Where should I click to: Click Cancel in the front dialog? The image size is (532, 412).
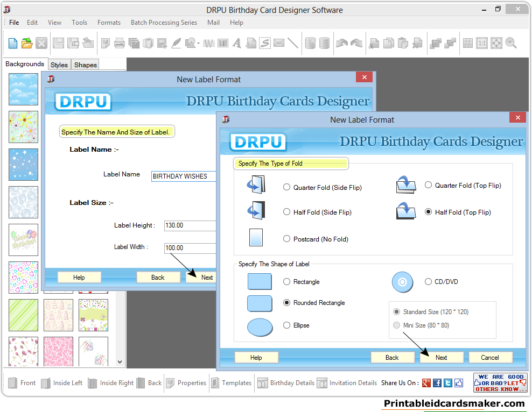tap(490, 358)
